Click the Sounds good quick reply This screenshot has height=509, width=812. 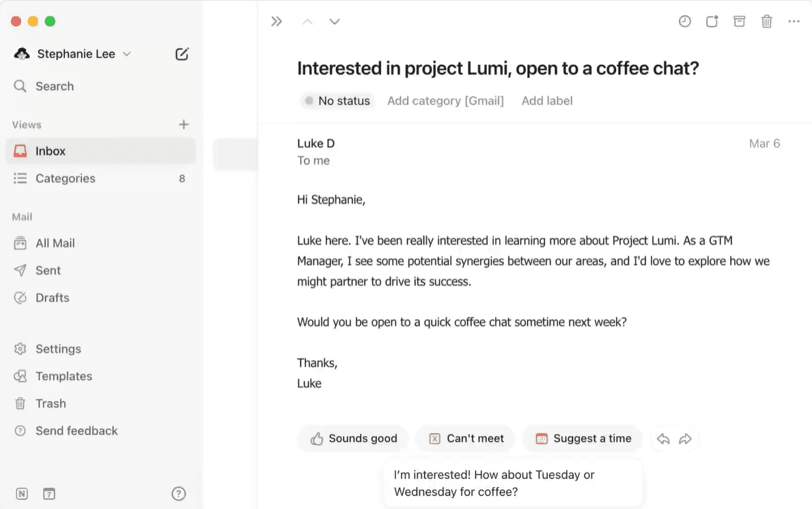353,439
